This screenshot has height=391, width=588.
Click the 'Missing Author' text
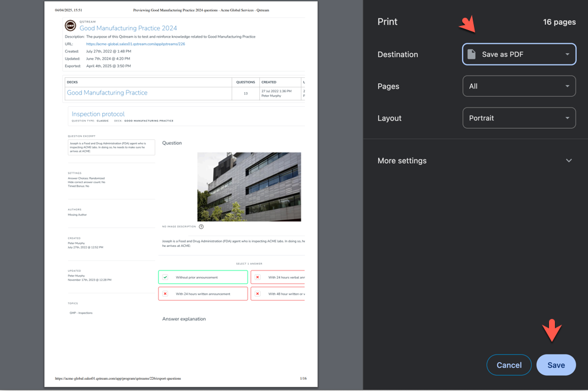tap(77, 215)
